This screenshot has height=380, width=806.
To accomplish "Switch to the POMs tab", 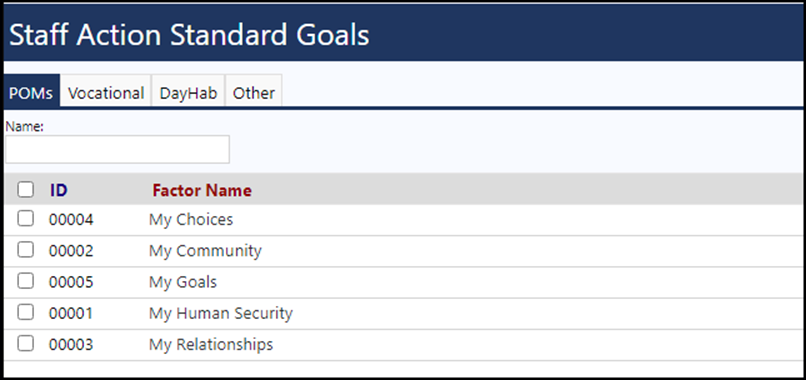I will coord(31,91).
